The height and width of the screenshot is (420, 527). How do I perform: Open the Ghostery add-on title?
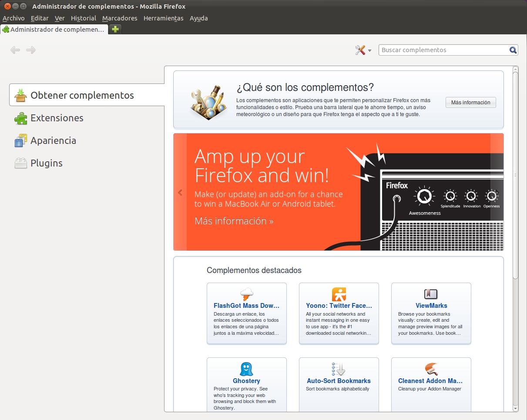click(246, 381)
